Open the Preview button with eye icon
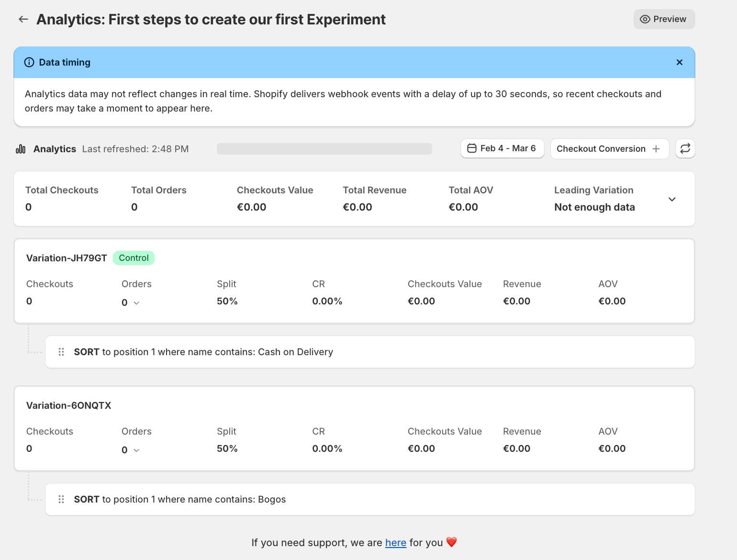Screen dimensions: 737x560 pyautogui.click(x=664, y=19)
